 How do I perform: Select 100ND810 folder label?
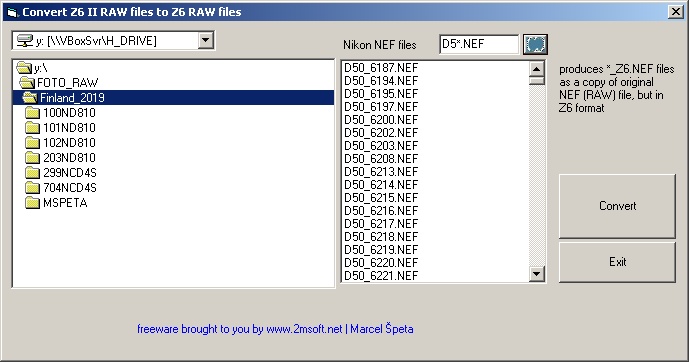pyautogui.click(x=69, y=112)
